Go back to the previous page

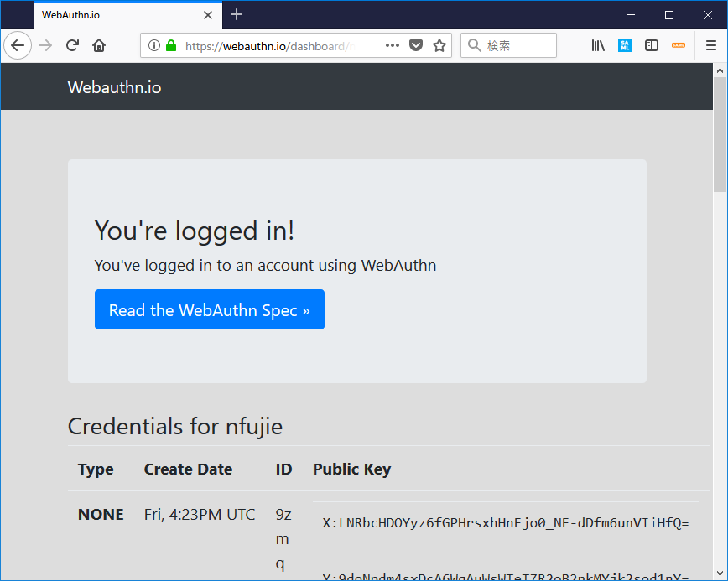[18, 45]
